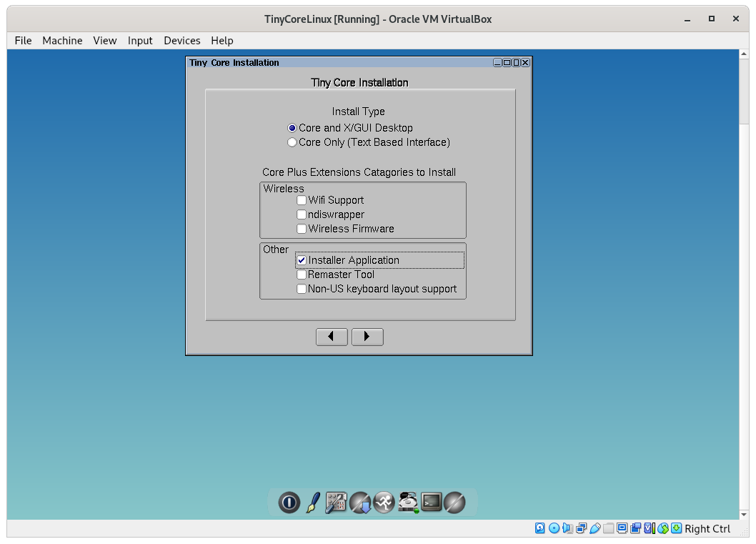This screenshot has width=756, height=544.
Task: Open the Help menu
Action: (x=222, y=41)
